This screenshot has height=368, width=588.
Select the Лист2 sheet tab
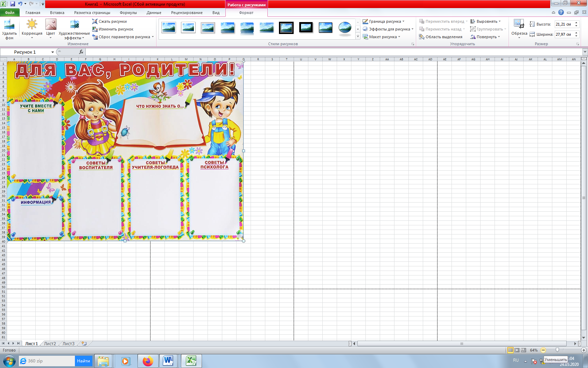tap(50, 343)
